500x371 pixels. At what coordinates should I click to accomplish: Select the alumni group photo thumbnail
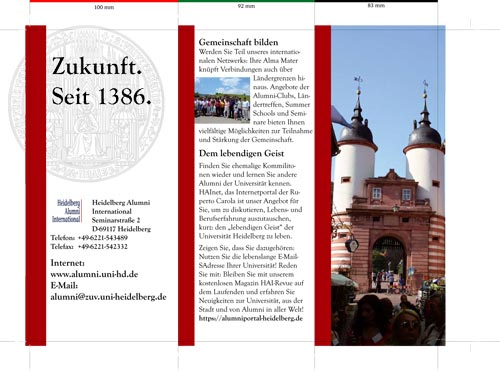222,100
